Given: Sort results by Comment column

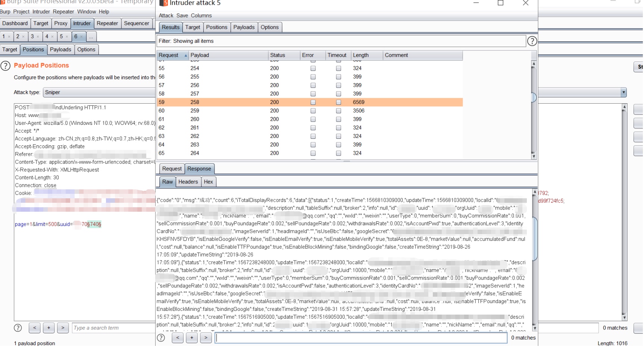Looking at the screenshot, I should (423, 55).
